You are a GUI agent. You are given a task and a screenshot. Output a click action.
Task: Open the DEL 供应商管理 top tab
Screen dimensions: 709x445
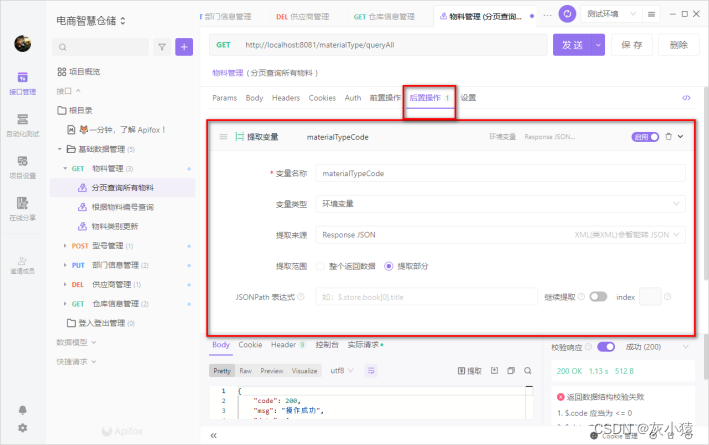click(303, 17)
